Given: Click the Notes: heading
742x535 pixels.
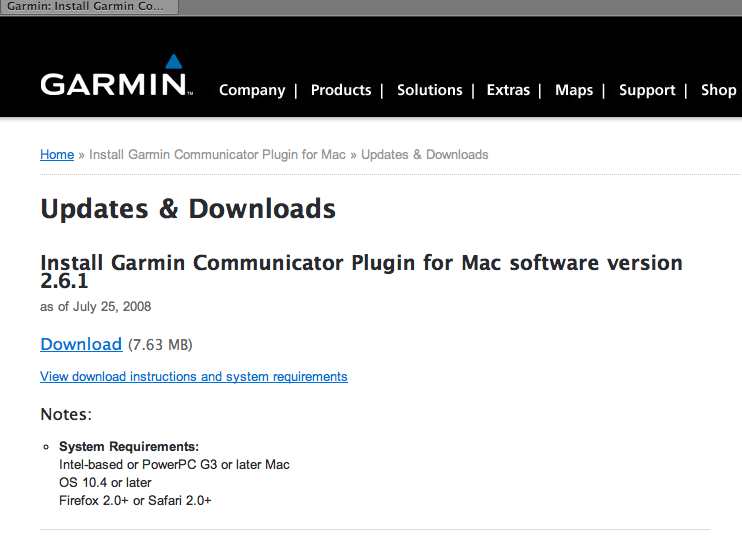Looking at the screenshot, I should pyautogui.click(x=66, y=414).
